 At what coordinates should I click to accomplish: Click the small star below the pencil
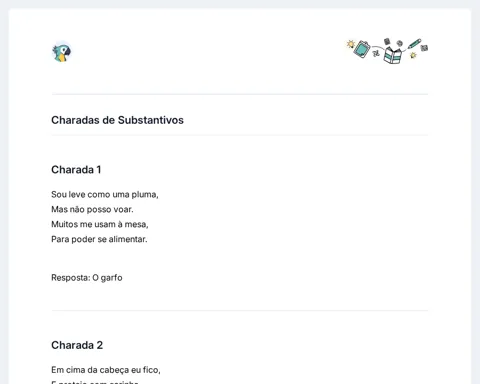click(413, 55)
